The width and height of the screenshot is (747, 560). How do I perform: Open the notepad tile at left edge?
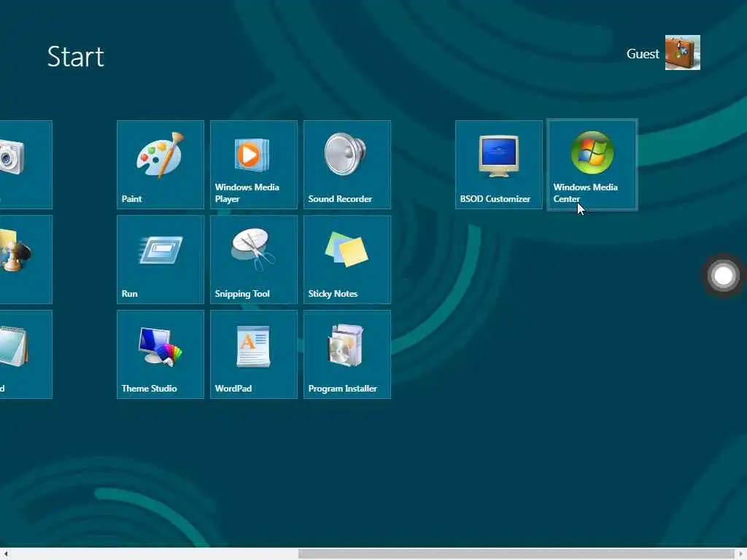26,354
